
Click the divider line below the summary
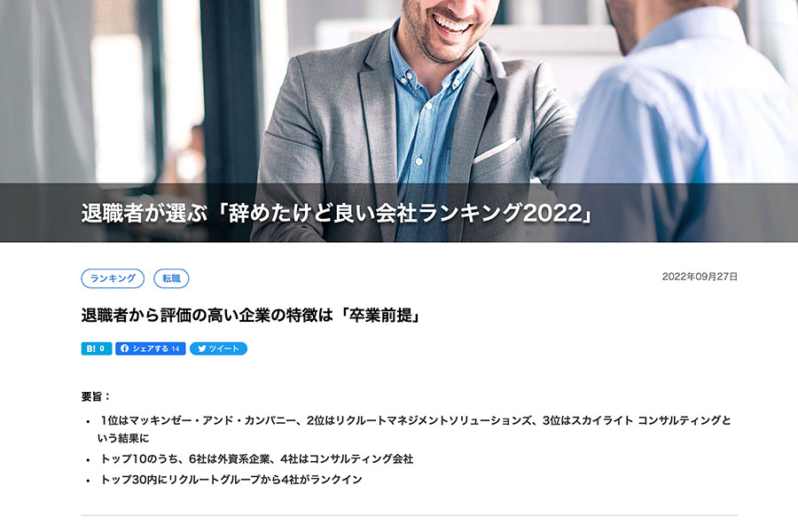pyautogui.click(x=409, y=515)
